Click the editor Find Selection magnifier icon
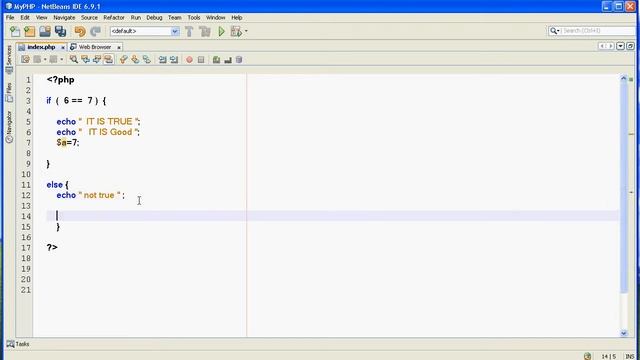 coord(73,60)
